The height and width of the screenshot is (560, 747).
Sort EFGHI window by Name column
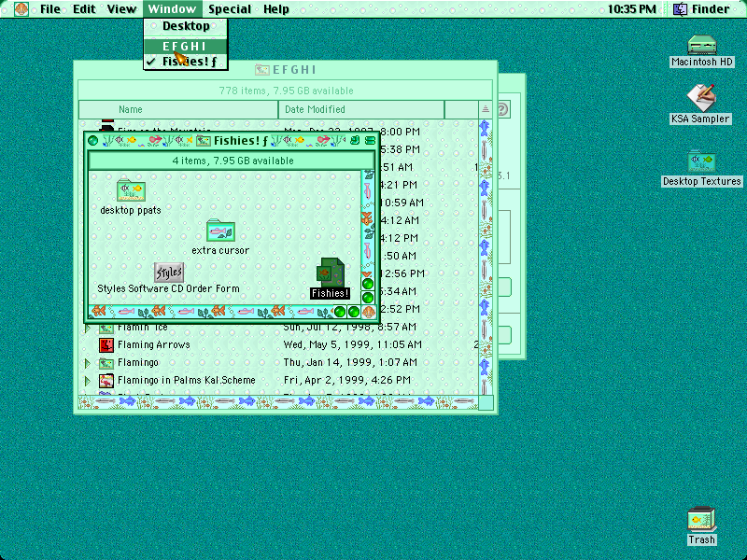point(178,109)
